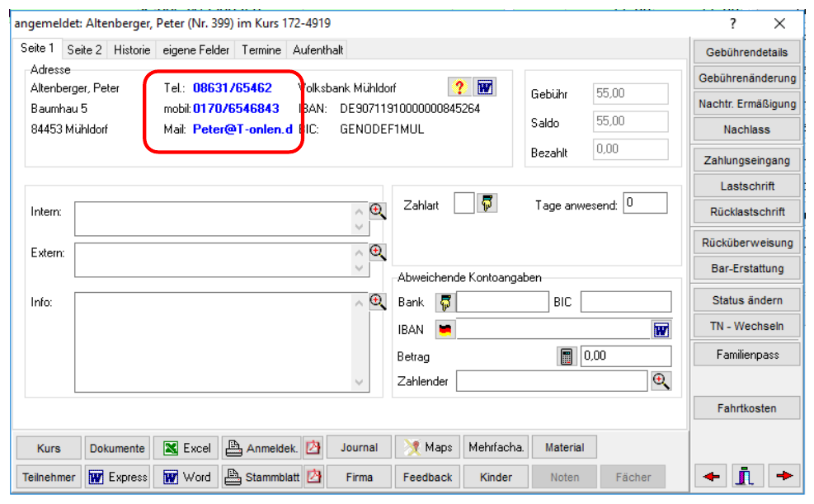
Task: Click the Material button
Action: point(564,447)
